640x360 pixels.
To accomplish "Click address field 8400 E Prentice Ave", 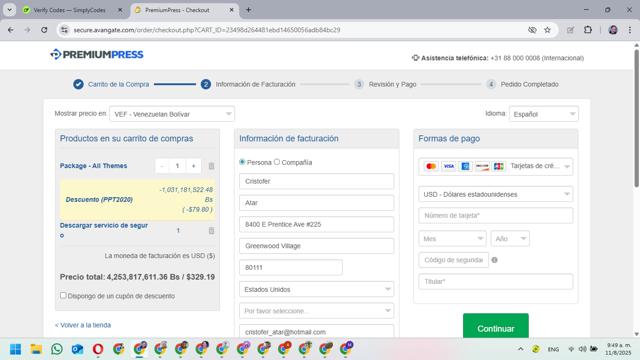I will pos(316,224).
